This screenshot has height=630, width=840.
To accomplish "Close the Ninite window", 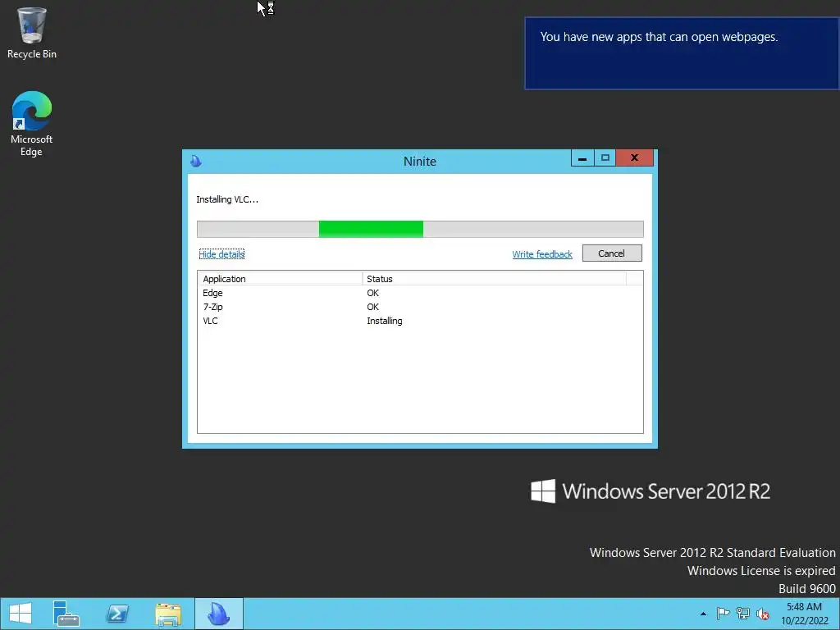I will point(634,158).
